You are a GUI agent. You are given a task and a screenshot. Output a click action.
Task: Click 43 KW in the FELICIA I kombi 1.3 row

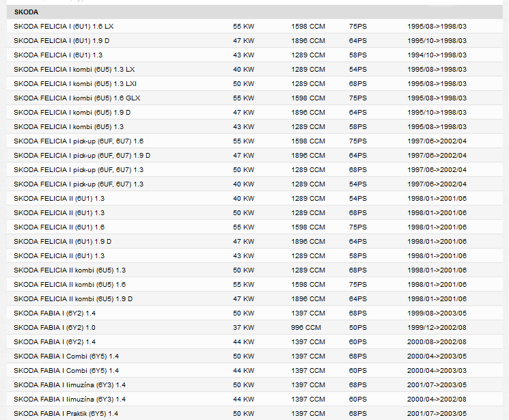point(243,127)
